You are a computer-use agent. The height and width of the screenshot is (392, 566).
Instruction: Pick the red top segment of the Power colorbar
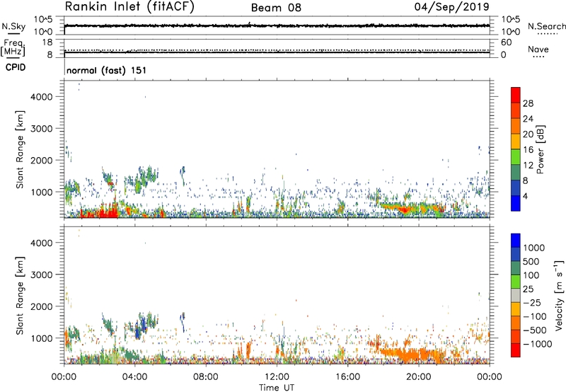pyautogui.click(x=516, y=95)
